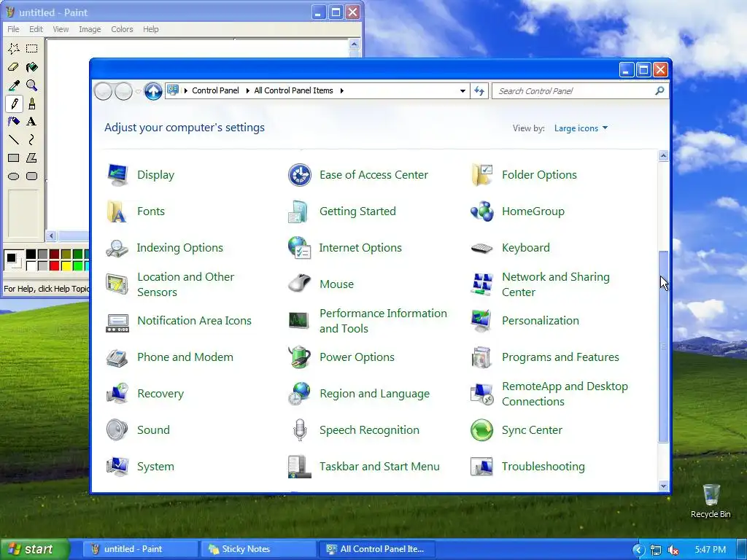Open the Phone and Modem icon
This screenshot has width=747, height=560.
point(117,357)
